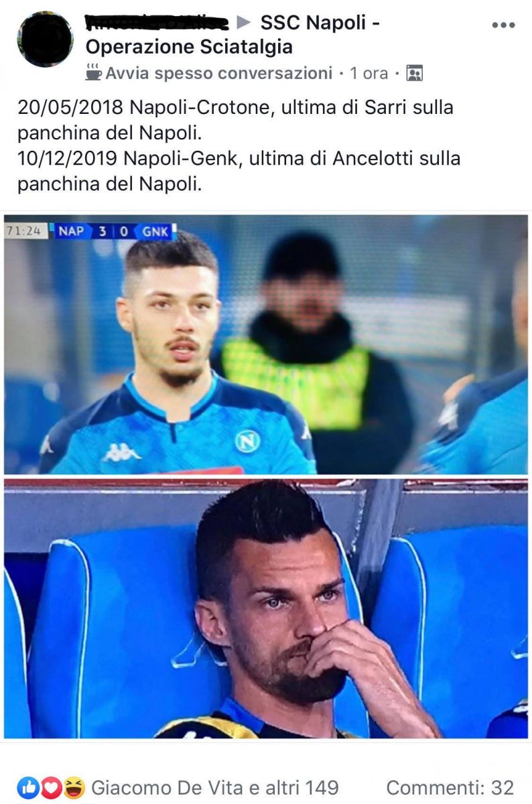Screen dimensions: 532x804
Task: Open the three-dot post options menu
Action: [x=503, y=25]
